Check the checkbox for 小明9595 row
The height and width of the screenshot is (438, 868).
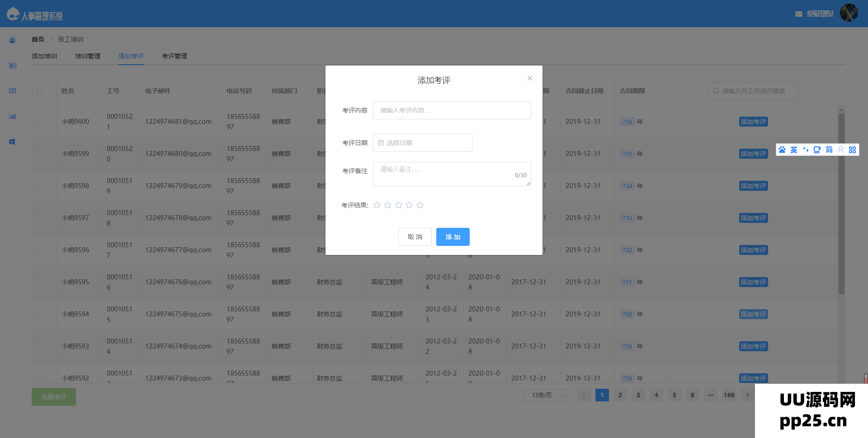40,282
